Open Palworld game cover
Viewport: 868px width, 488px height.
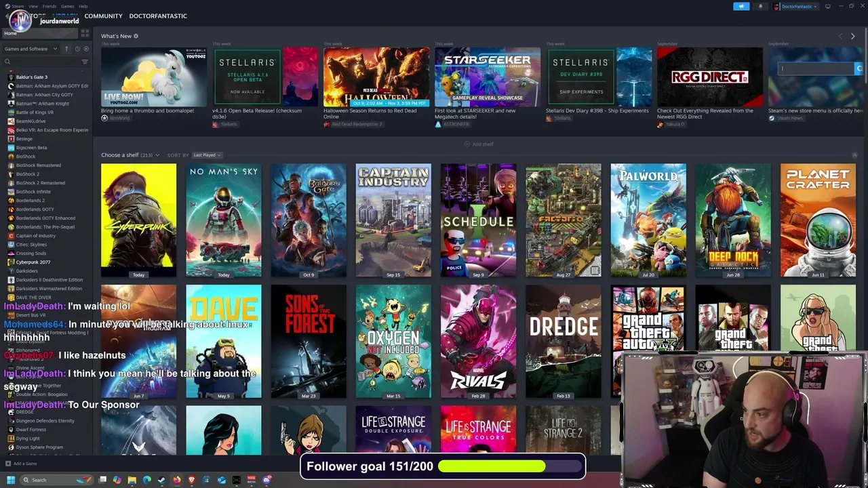click(x=648, y=220)
